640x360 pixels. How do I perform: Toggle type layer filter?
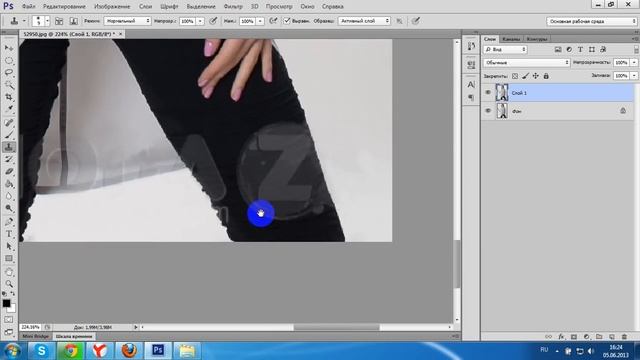[x=580, y=49]
